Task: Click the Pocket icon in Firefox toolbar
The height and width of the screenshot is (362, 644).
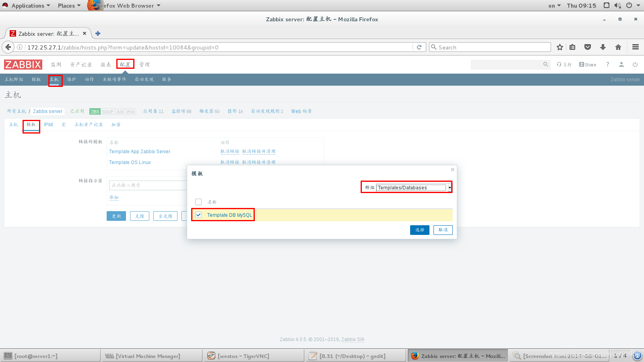Action: [x=588, y=47]
